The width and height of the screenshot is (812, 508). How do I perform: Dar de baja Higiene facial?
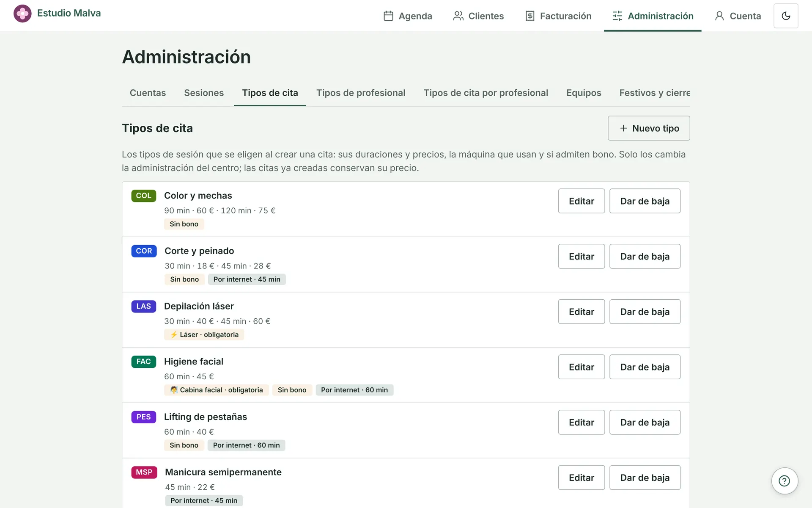click(645, 367)
